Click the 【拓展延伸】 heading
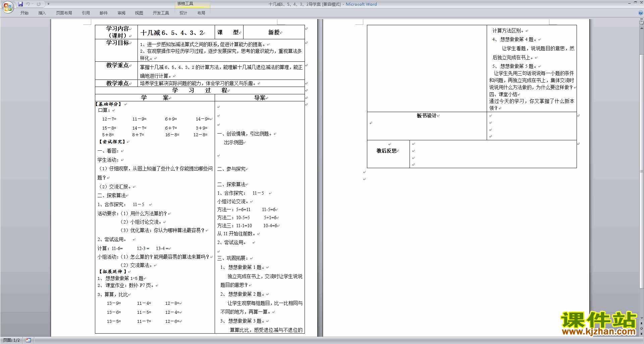This screenshot has height=344, width=644. (113, 272)
